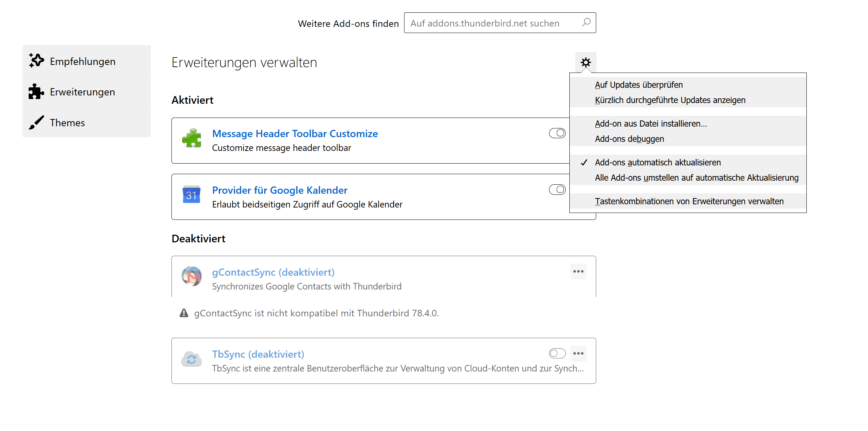Screen dimensions: 868x431
Task: Enable the TbSync add-on toggle
Action: click(557, 353)
